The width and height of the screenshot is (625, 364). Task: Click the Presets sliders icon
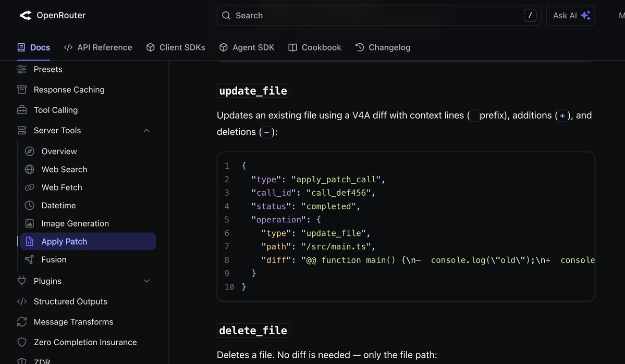pos(22,69)
